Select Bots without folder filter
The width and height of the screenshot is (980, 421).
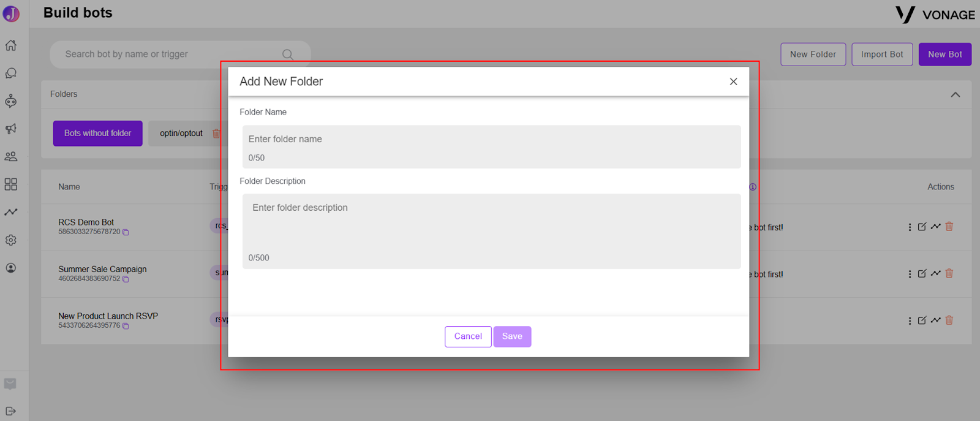click(98, 134)
